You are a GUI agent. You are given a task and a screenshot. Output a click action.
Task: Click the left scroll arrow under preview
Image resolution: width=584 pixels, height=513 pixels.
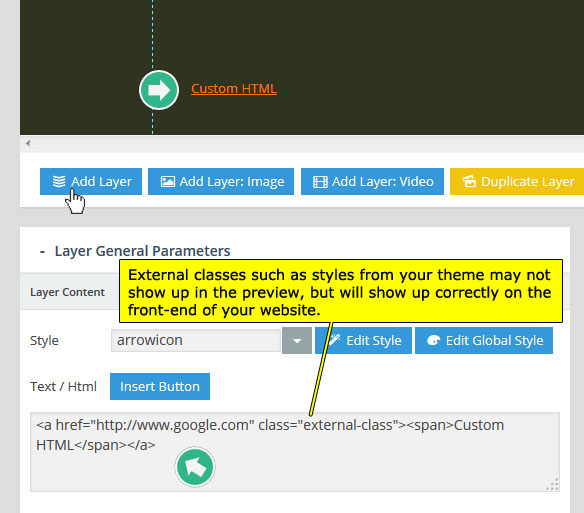point(28,143)
